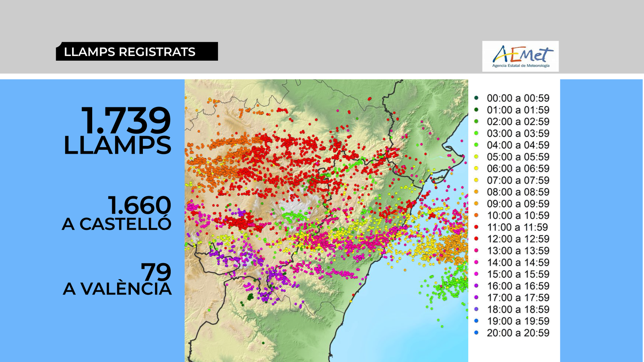Screen dimensions: 644x362
Task: Select the A CASTELLÓ label
Action: [x=117, y=224]
